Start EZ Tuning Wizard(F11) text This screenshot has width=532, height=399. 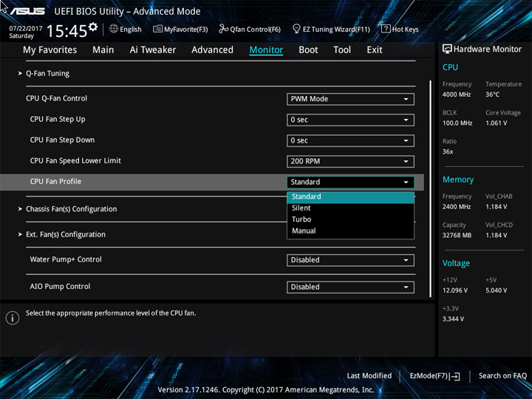click(x=336, y=30)
